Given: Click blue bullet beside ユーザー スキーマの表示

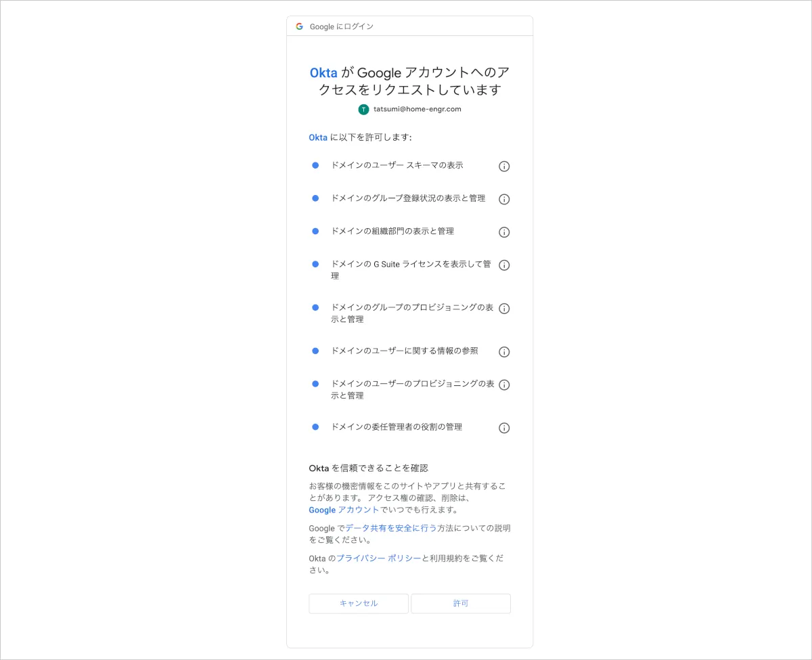Looking at the screenshot, I should (315, 165).
